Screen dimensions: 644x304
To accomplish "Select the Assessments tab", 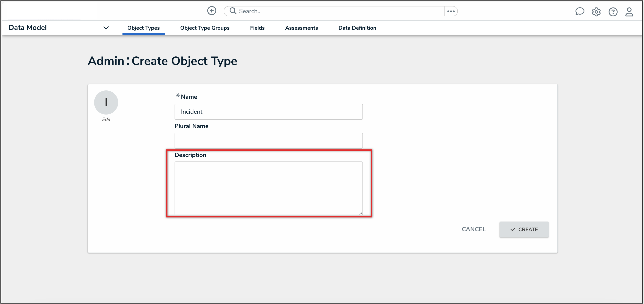I will click(x=301, y=28).
